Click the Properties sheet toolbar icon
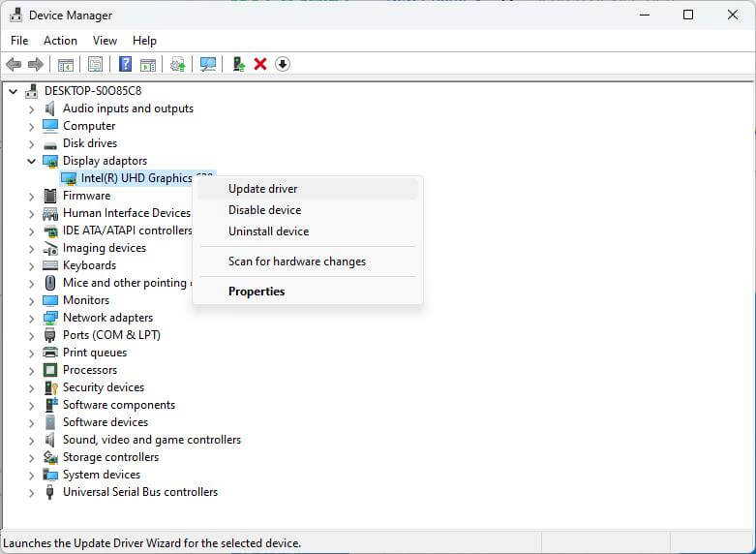The image size is (756, 554). 95,64
